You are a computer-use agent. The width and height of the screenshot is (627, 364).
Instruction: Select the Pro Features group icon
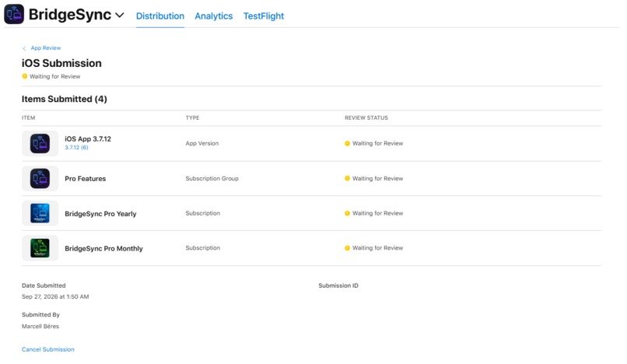40,178
